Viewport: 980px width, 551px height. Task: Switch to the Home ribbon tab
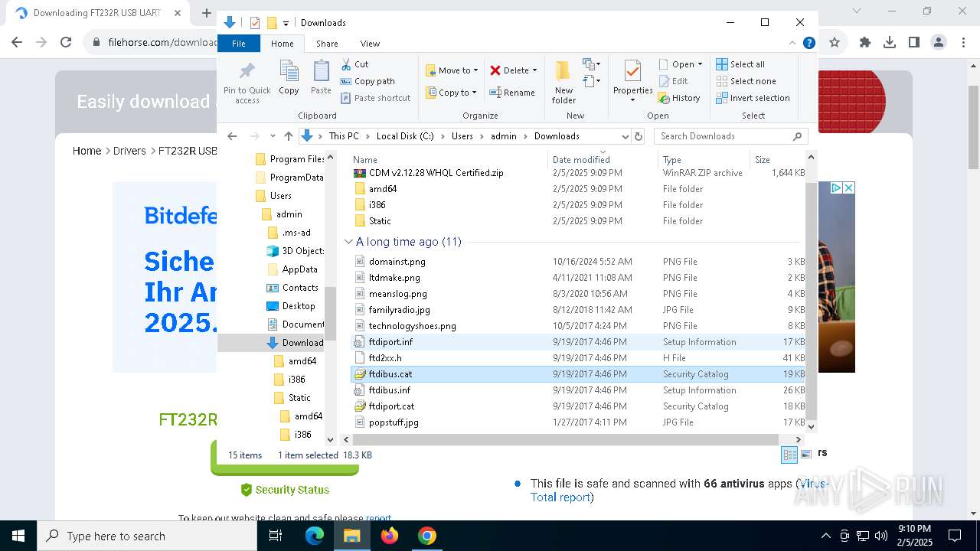pyautogui.click(x=282, y=44)
